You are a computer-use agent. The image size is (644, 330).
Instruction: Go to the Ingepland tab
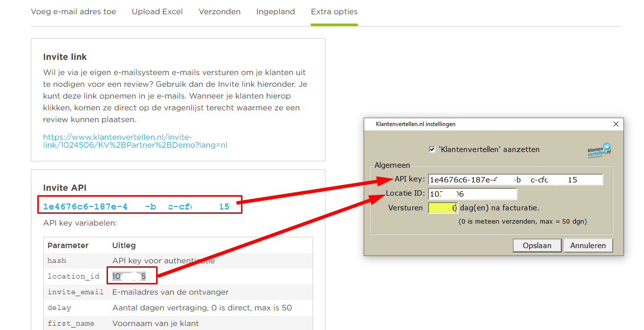pyautogui.click(x=275, y=12)
